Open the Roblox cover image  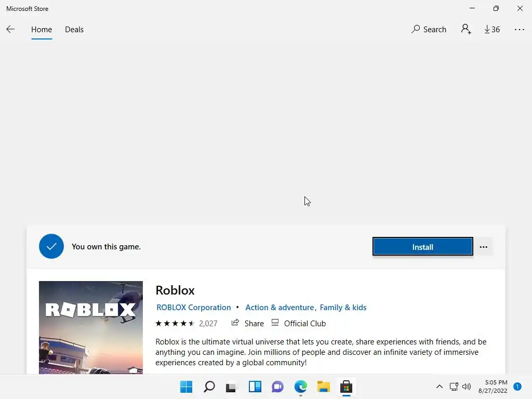pyautogui.click(x=90, y=327)
